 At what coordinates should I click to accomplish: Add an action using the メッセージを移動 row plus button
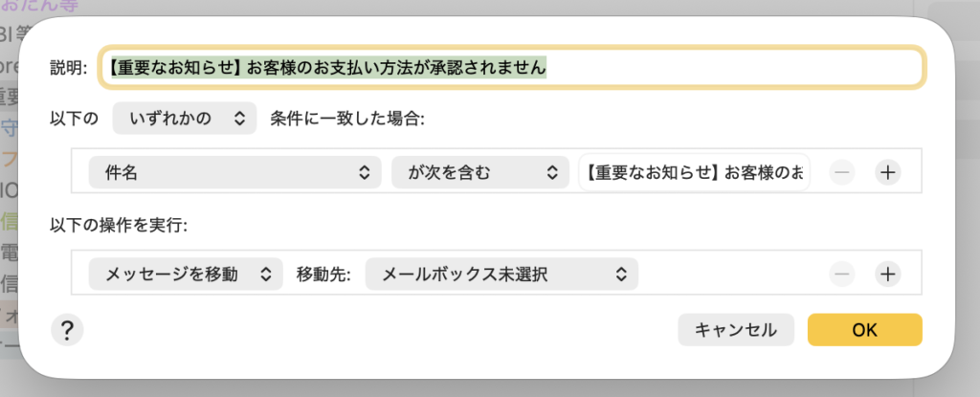(x=888, y=274)
